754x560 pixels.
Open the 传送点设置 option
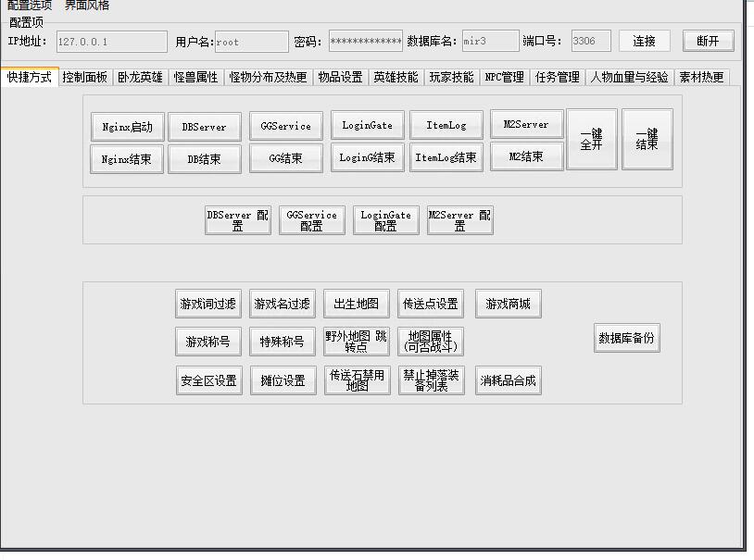click(x=431, y=304)
